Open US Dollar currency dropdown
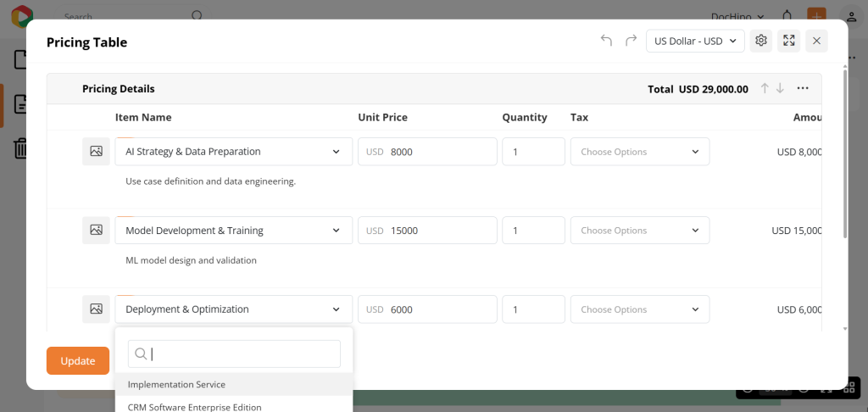This screenshot has height=412, width=868. pos(695,41)
